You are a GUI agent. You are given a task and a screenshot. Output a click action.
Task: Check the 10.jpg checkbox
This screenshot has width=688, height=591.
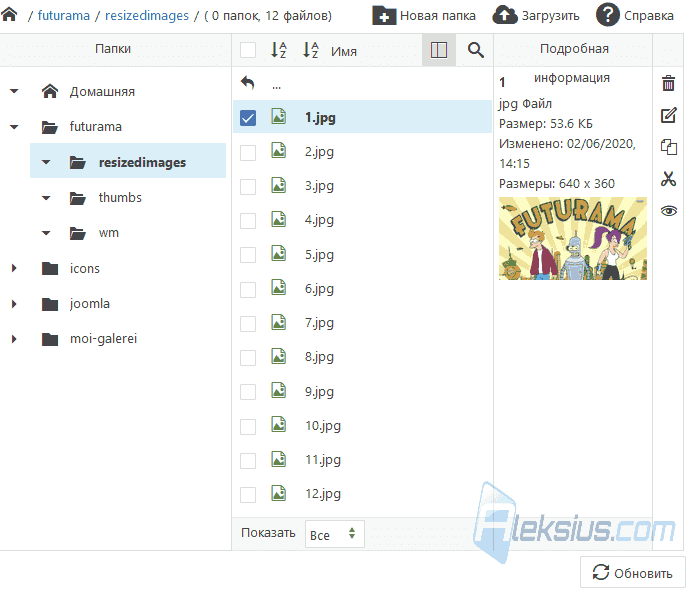click(x=248, y=426)
